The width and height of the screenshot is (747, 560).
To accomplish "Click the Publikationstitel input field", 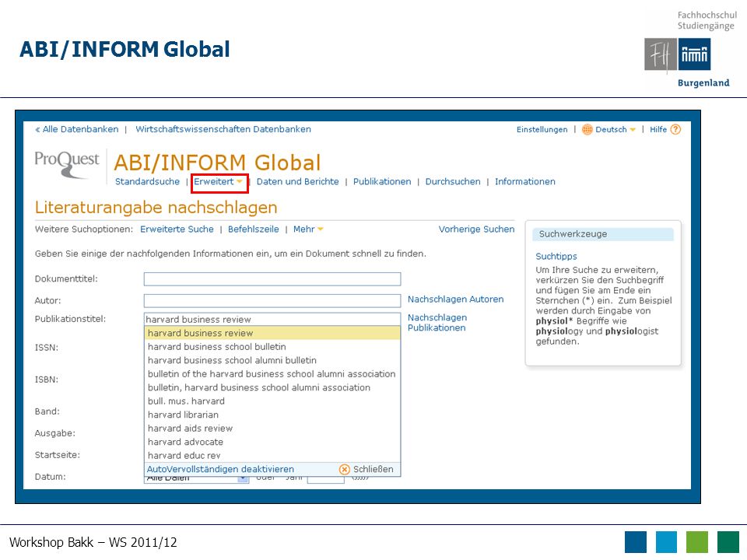I will point(272,319).
